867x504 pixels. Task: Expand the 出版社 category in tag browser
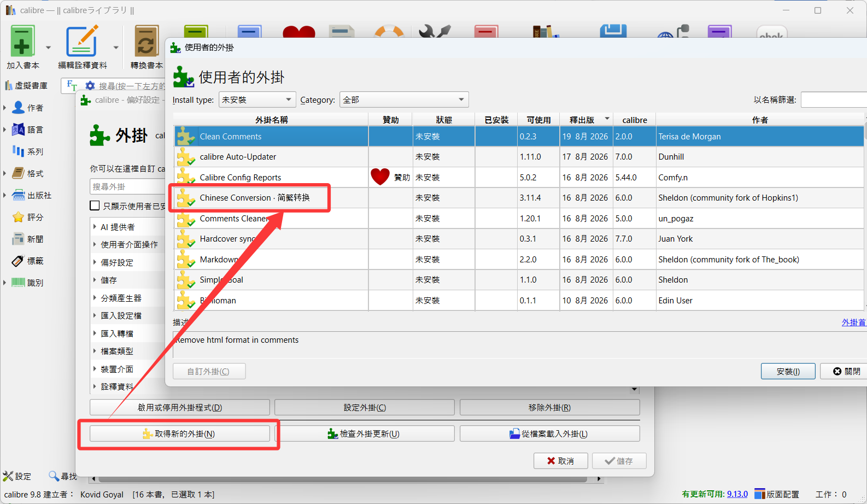click(4, 195)
